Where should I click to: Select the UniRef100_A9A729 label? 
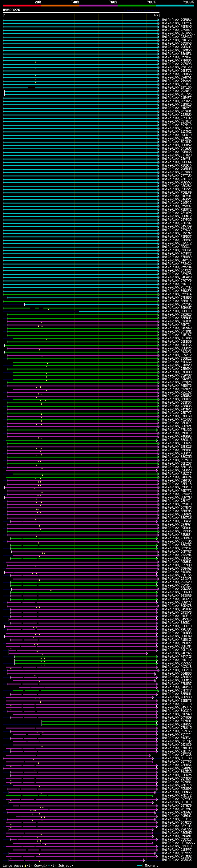coord(177,829)
